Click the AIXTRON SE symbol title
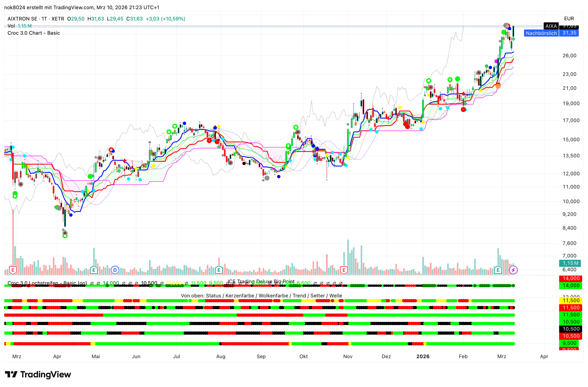This screenshot has width=588, height=387. click(x=22, y=19)
